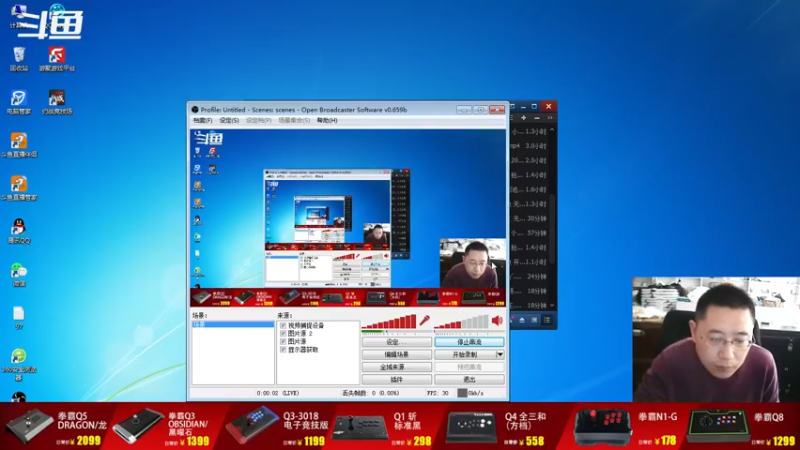This screenshot has width=800, height=450.
Task: Click the minus icon in the dark player window
Action: pos(537,118)
